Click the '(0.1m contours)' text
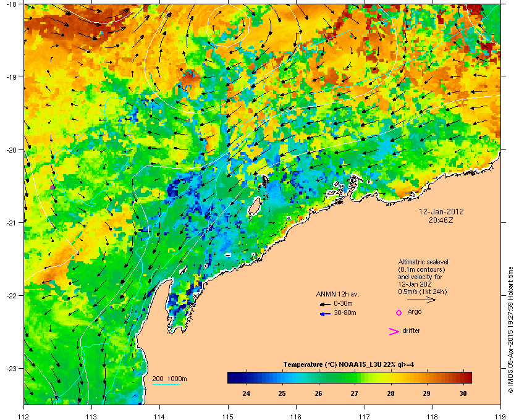Viewport: 519px width, 420px height. coord(421,269)
